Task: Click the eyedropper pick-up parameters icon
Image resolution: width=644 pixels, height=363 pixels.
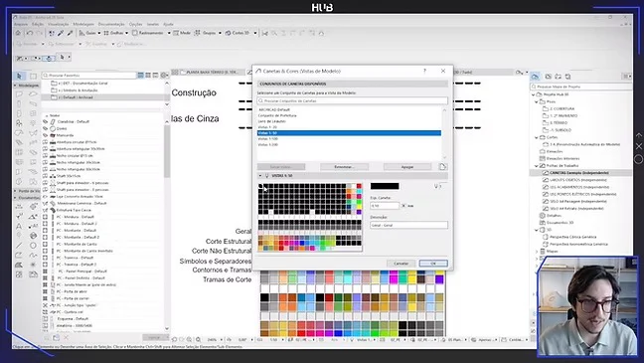Action: click(x=61, y=33)
